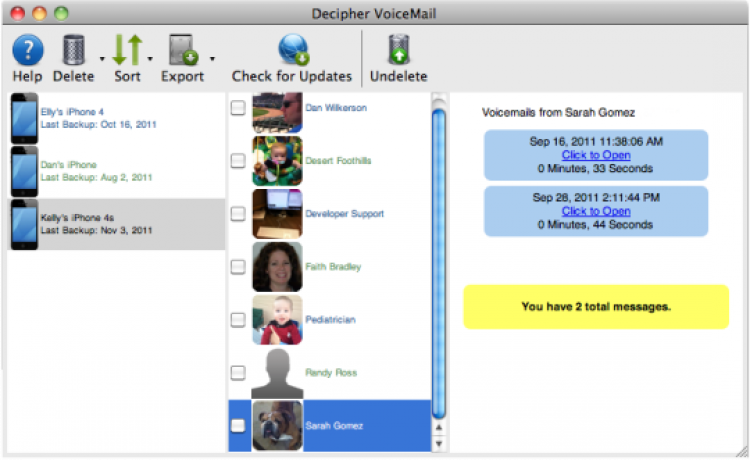
Task: Select Dan's iPhone backup
Action: click(116, 171)
